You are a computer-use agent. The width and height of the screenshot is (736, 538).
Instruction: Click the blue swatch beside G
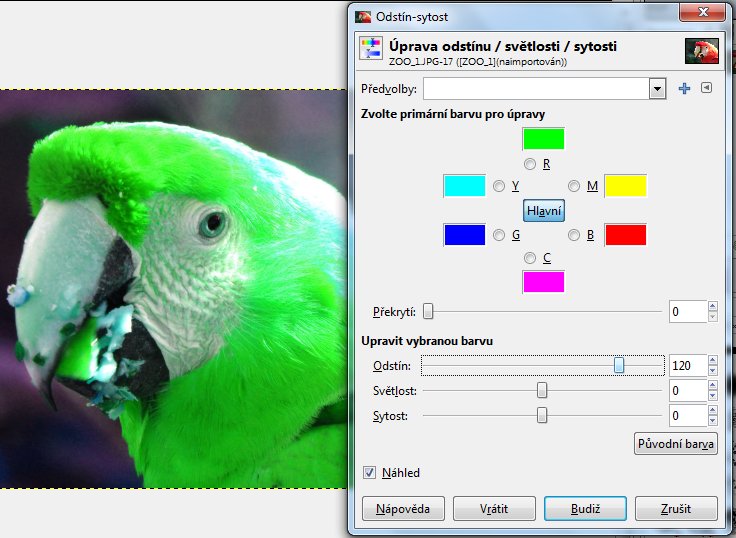coord(465,235)
